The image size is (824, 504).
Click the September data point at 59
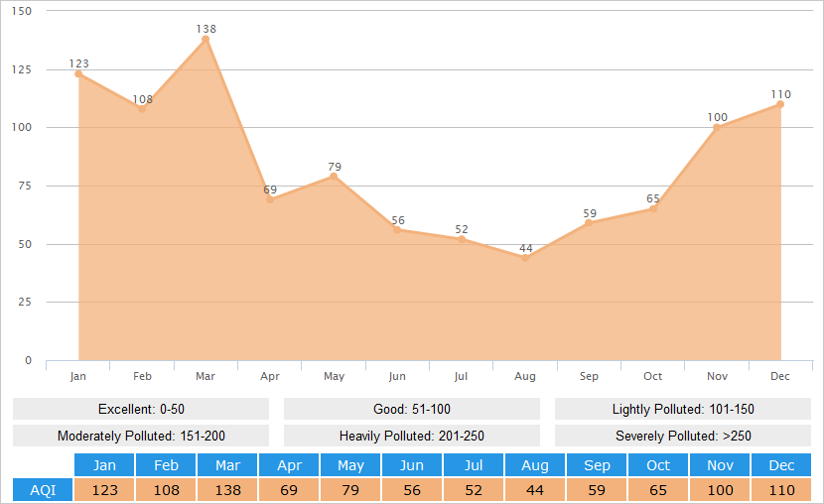point(589,223)
